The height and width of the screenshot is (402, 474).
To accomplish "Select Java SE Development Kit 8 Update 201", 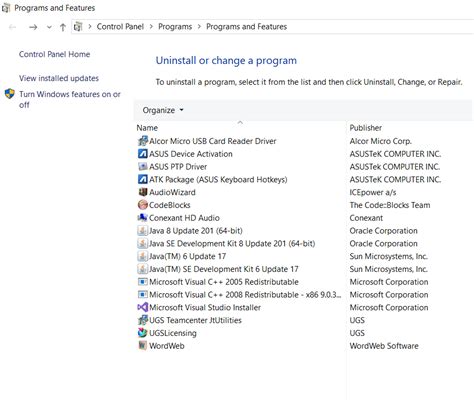I will (232, 243).
